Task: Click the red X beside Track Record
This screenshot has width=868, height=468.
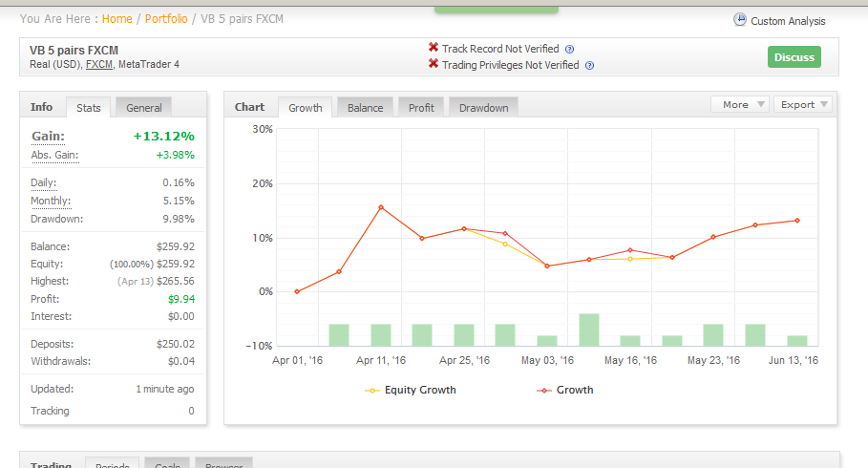Action: coord(434,48)
